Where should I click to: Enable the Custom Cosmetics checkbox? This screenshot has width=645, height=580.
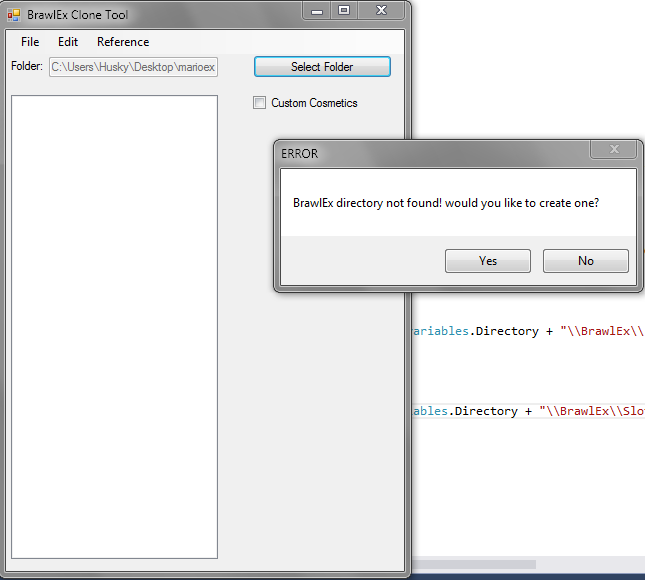pyautogui.click(x=259, y=102)
